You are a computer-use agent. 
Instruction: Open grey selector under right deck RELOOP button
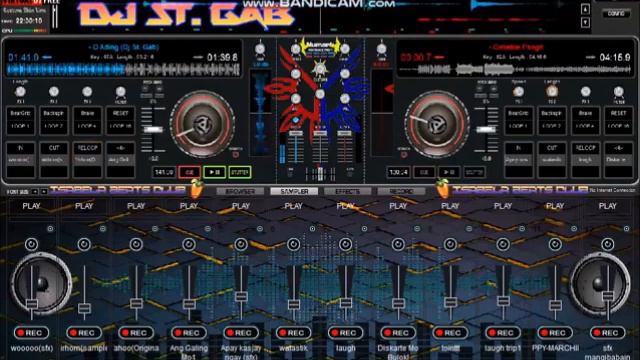tap(585, 160)
